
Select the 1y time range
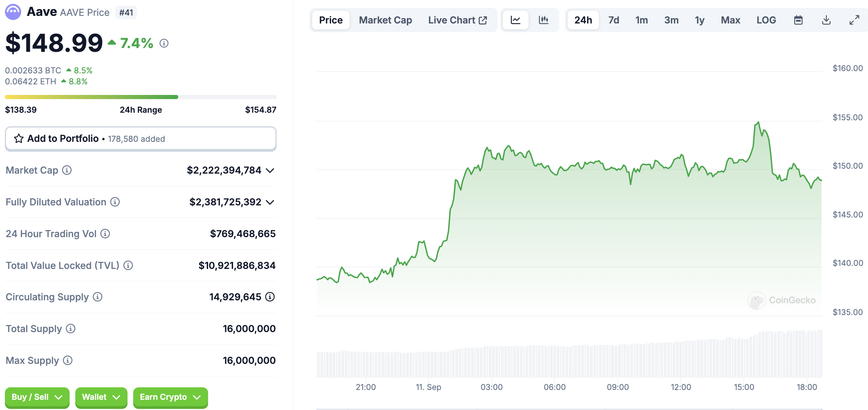(x=699, y=20)
